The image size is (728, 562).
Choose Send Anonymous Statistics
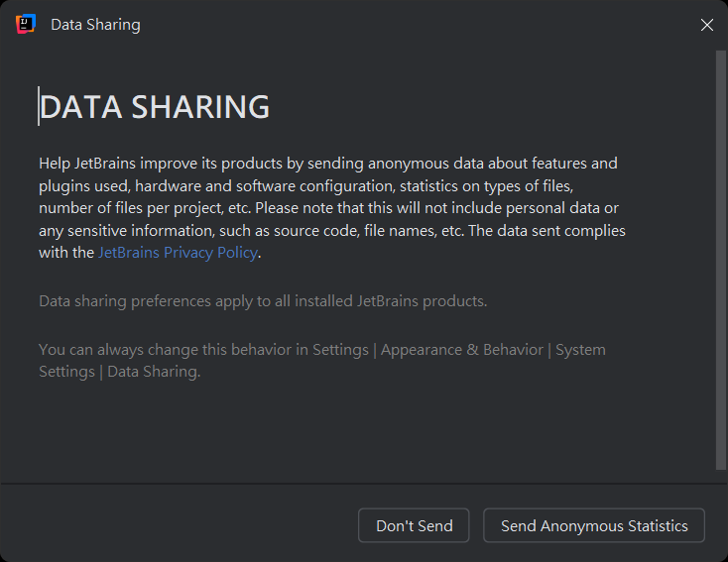(x=594, y=525)
